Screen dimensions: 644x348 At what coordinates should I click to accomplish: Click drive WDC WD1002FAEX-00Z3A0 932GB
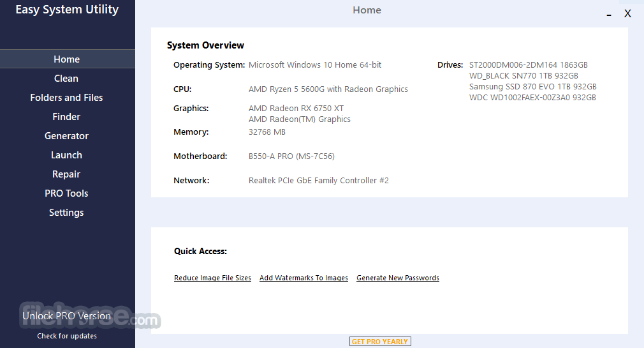point(532,98)
